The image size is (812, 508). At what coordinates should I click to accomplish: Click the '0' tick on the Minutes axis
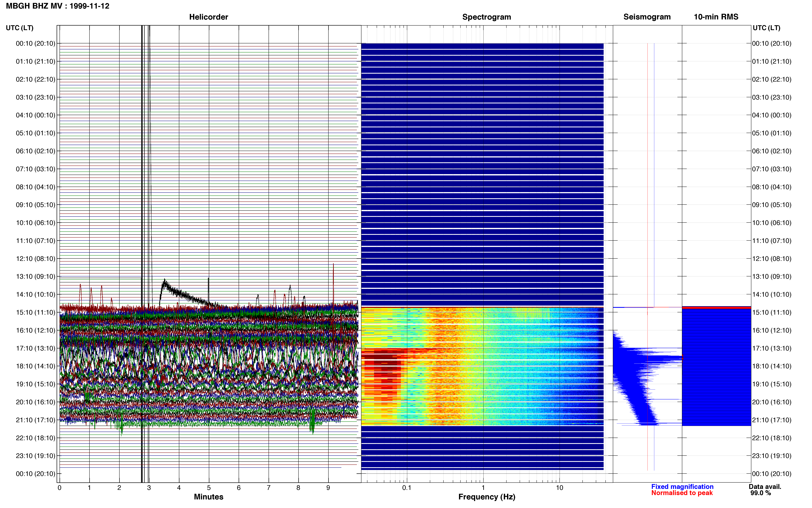[x=59, y=488]
